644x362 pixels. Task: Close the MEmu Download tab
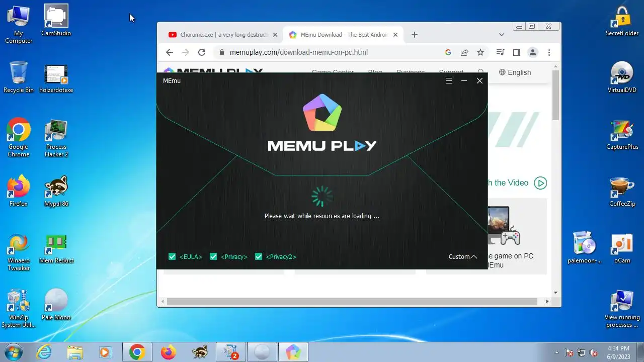[x=395, y=35]
